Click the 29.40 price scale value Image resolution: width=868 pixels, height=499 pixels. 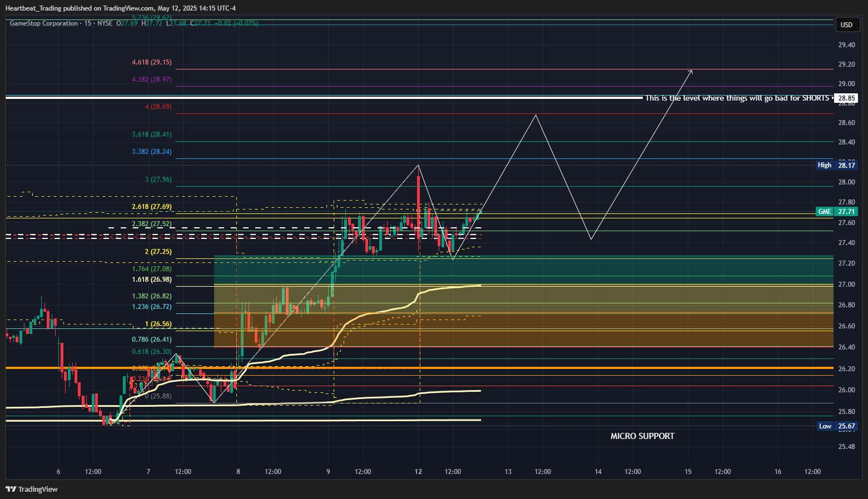(846, 45)
